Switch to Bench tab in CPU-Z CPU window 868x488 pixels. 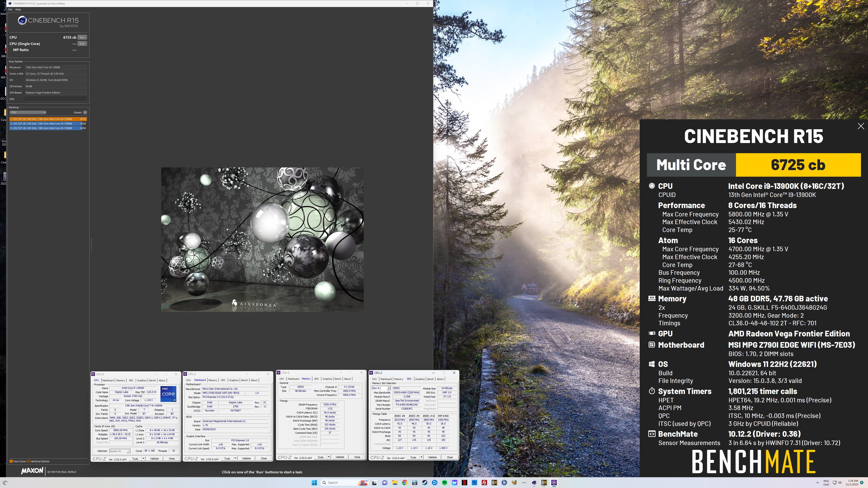(152, 380)
